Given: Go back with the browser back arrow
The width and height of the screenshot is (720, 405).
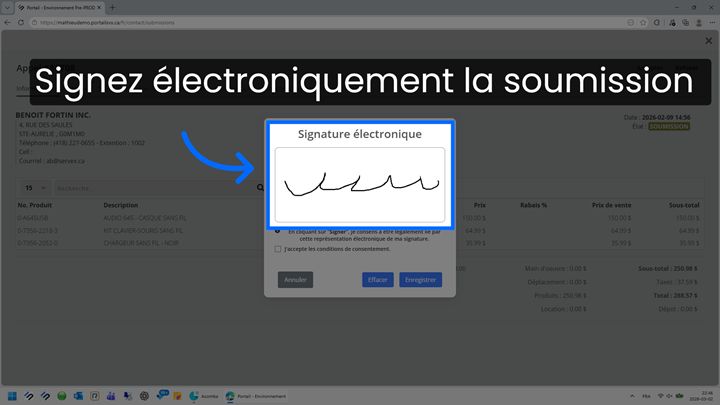Looking at the screenshot, I should [7, 22].
